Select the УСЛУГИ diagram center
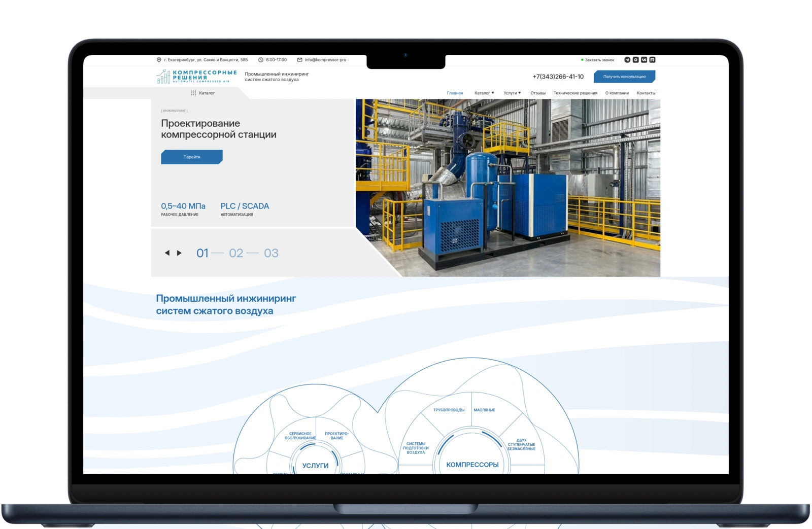Viewport: 812px width, 529px height. [x=315, y=465]
